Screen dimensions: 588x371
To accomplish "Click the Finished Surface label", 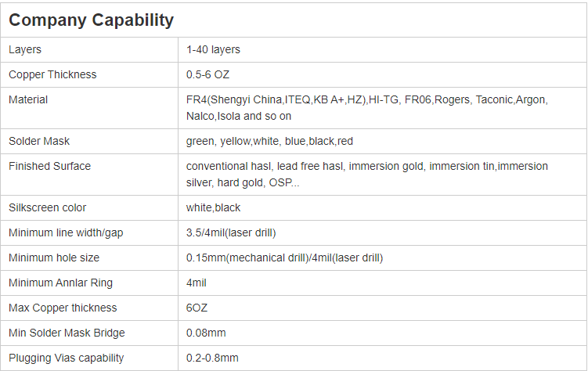I will coord(49,166).
